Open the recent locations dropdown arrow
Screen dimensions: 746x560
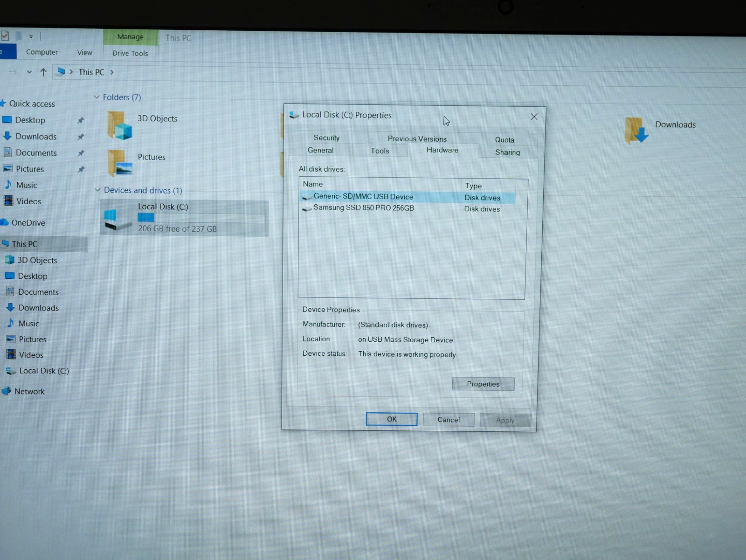[x=29, y=72]
